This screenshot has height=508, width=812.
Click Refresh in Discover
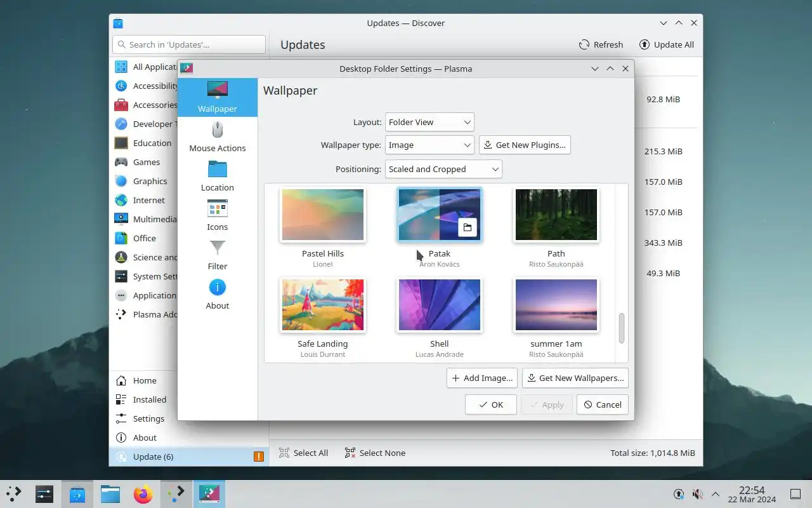tap(601, 44)
